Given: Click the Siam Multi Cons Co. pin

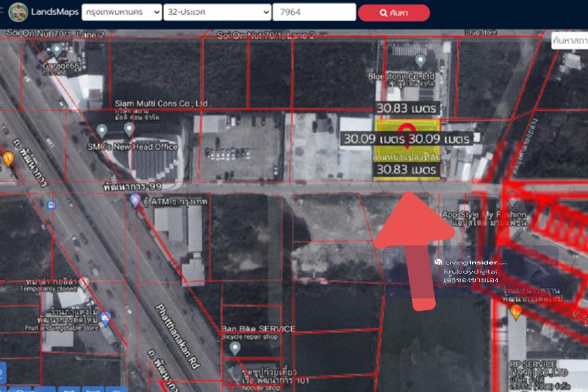Looking at the screenshot, I should (x=129, y=128).
